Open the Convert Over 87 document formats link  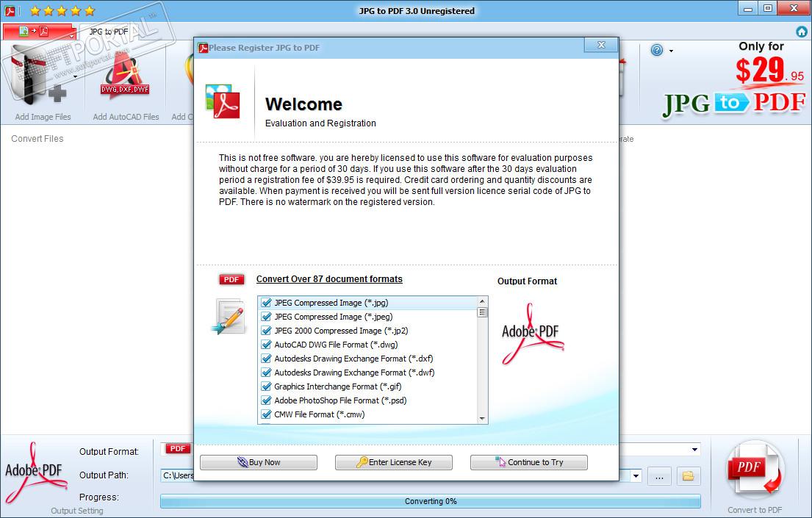coord(329,279)
